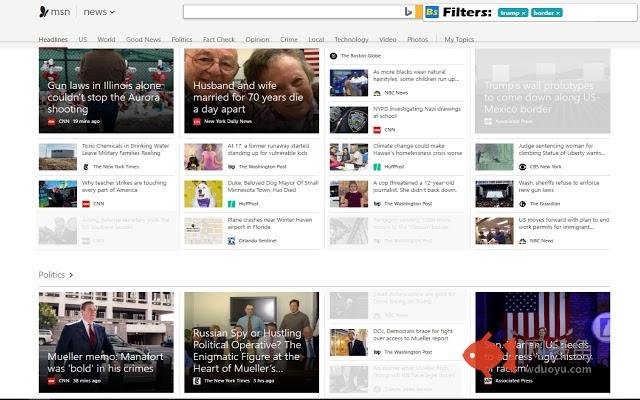Click Washington Post icon under DOJ Democrats story

click(x=377, y=352)
